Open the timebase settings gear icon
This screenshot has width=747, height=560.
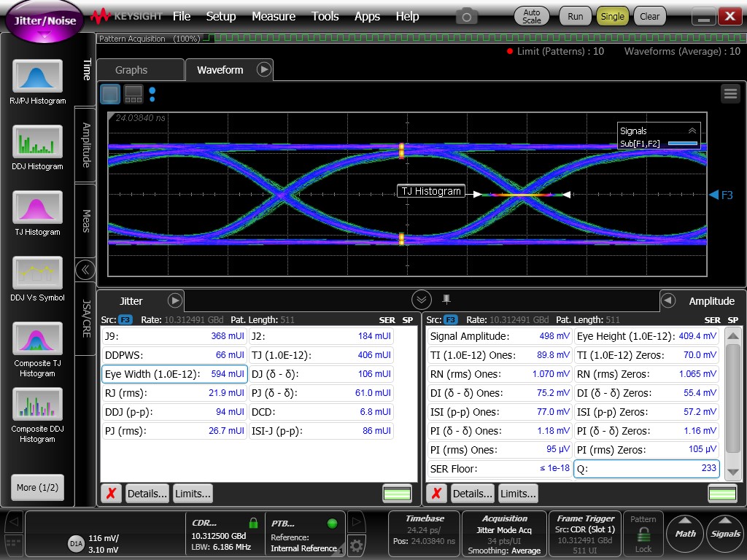[356, 544]
